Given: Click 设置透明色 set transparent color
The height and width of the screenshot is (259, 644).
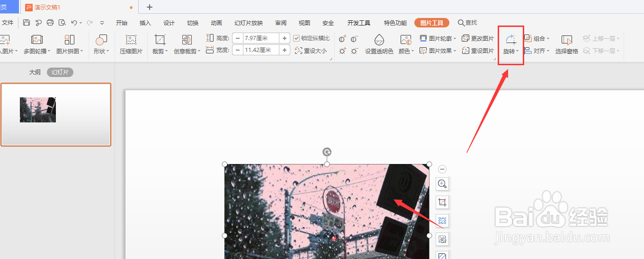Looking at the screenshot, I should (379, 45).
